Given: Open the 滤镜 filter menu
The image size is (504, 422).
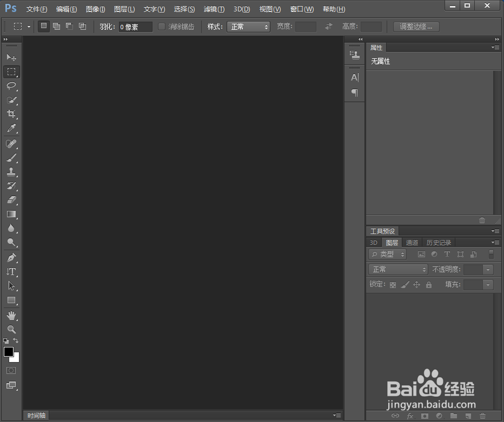Looking at the screenshot, I should click(214, 9).
